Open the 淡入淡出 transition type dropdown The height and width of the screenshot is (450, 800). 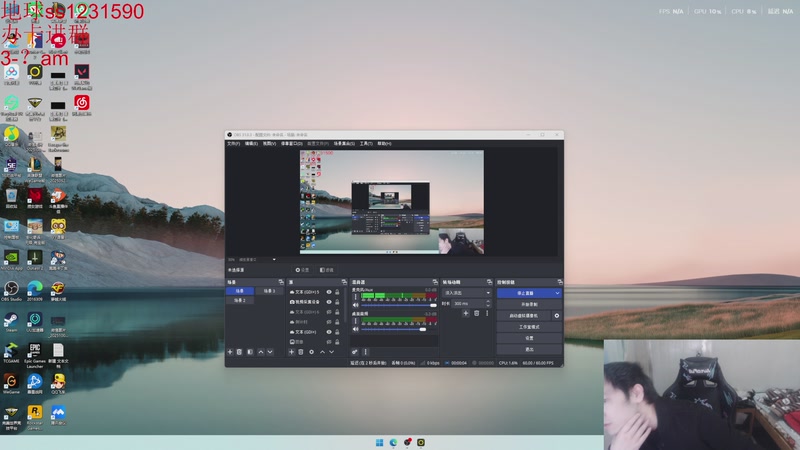[467, 293]
